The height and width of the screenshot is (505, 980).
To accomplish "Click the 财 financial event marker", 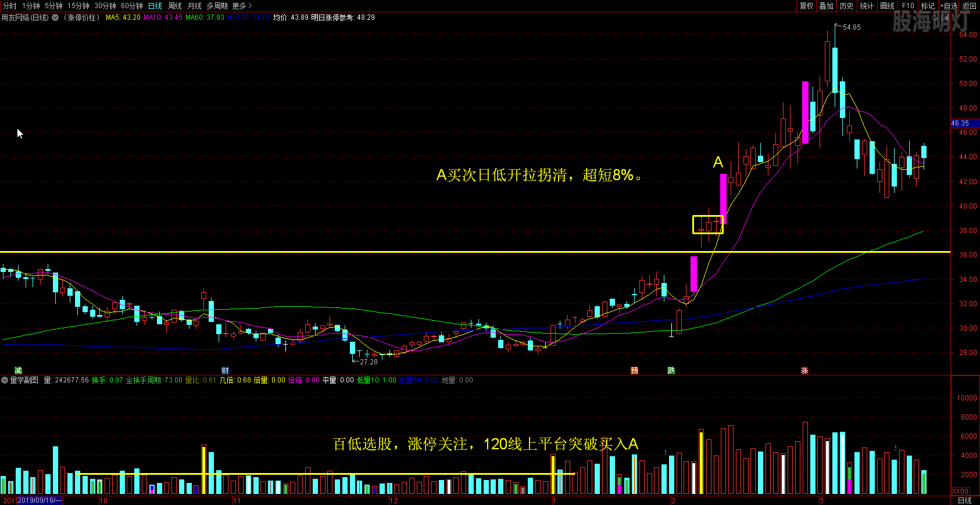I will click(x=225, y=370).
